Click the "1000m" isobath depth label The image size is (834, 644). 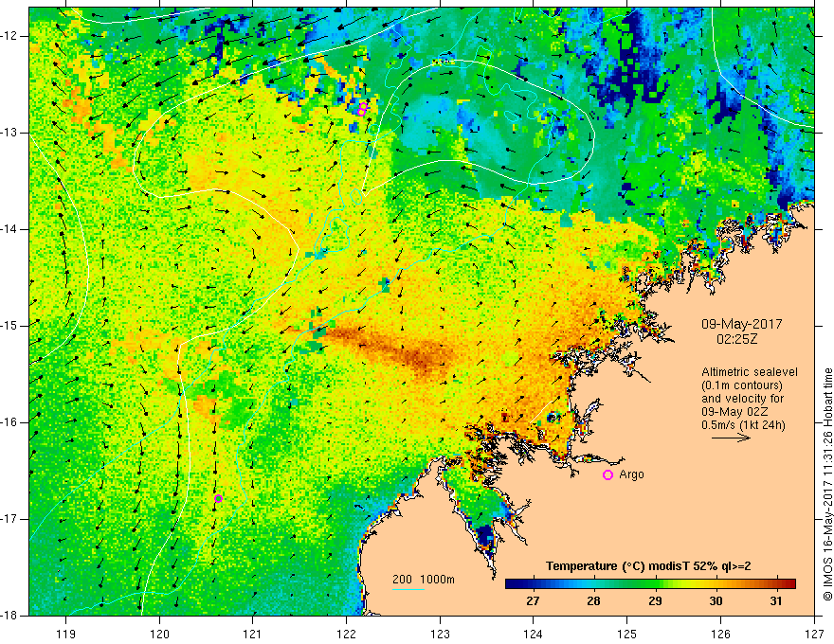click(437, 580)
